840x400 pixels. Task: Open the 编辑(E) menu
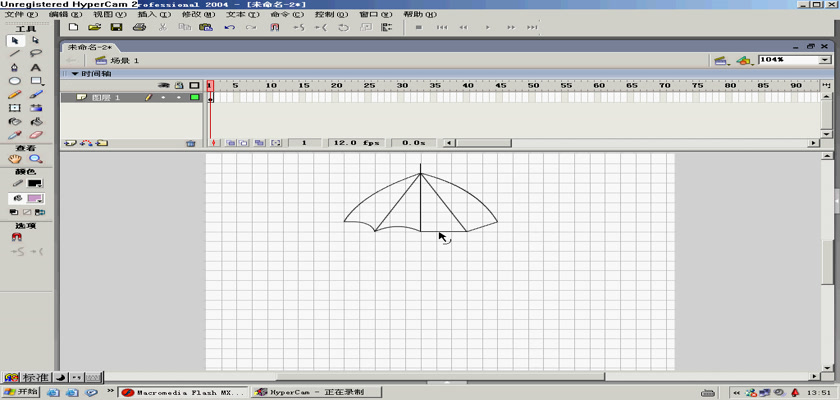[65, 14]
